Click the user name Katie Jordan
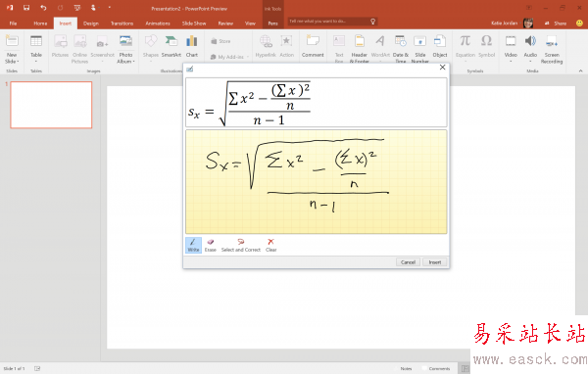This screenshot has height=374, width=588. 504,23
